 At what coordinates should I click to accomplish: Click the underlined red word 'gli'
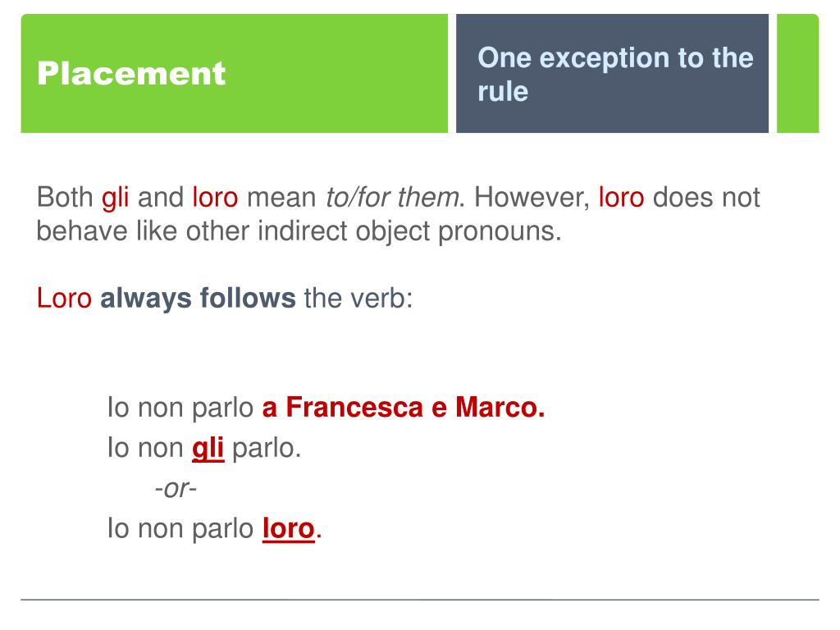[x=208, y=449]
